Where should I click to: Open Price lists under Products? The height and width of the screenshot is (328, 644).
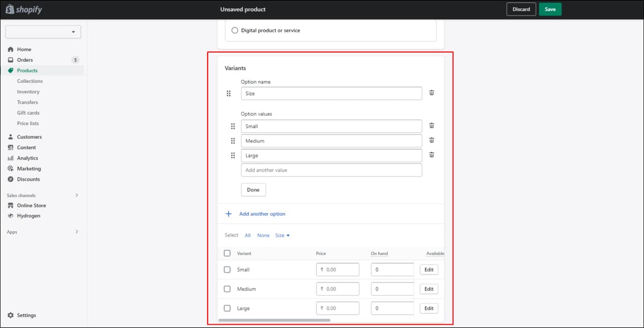27,123
